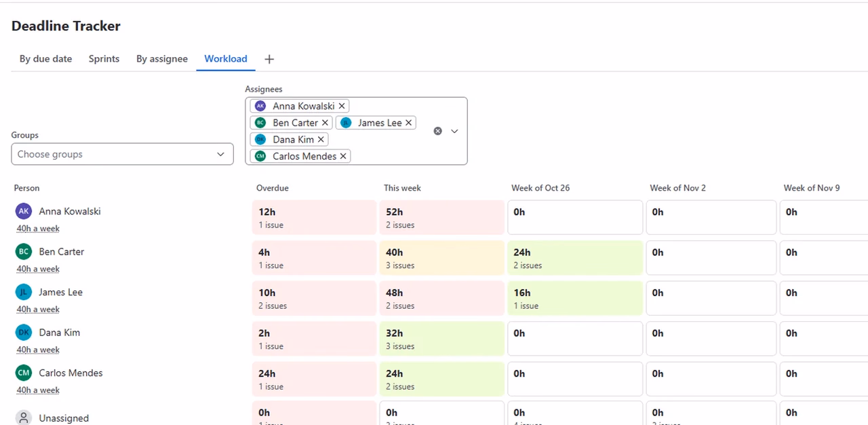Click Carlos Mendes' CM avatar in list
The height and width of the screenshot is (425, 868).
tap(24, 373)
